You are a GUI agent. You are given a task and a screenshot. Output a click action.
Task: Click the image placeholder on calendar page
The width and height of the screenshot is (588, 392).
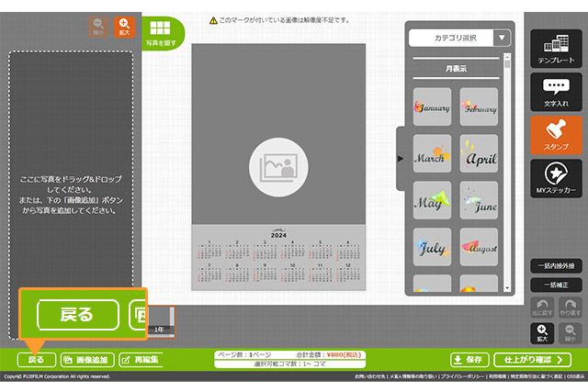pyautogui.click(x=277, y=167)
